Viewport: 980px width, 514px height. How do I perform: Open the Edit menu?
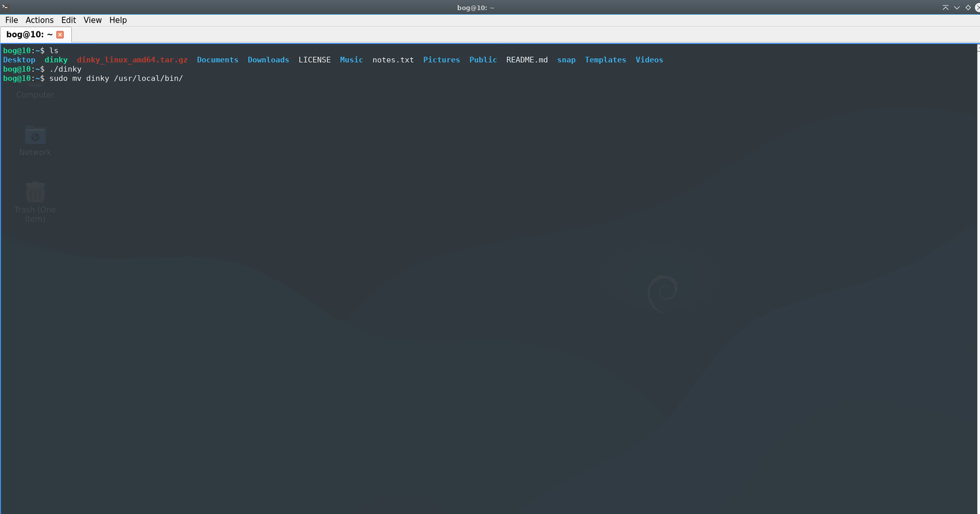[x=68, y=20]
